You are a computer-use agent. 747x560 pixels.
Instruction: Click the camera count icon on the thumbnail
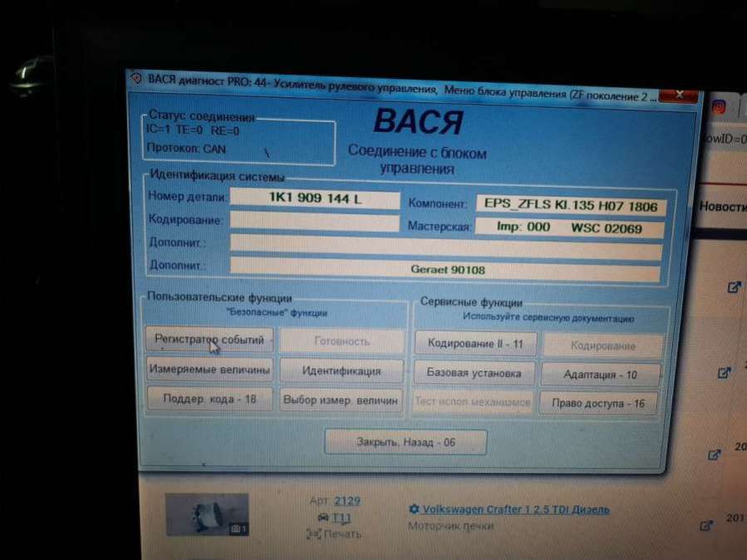[x=238, y=528]
